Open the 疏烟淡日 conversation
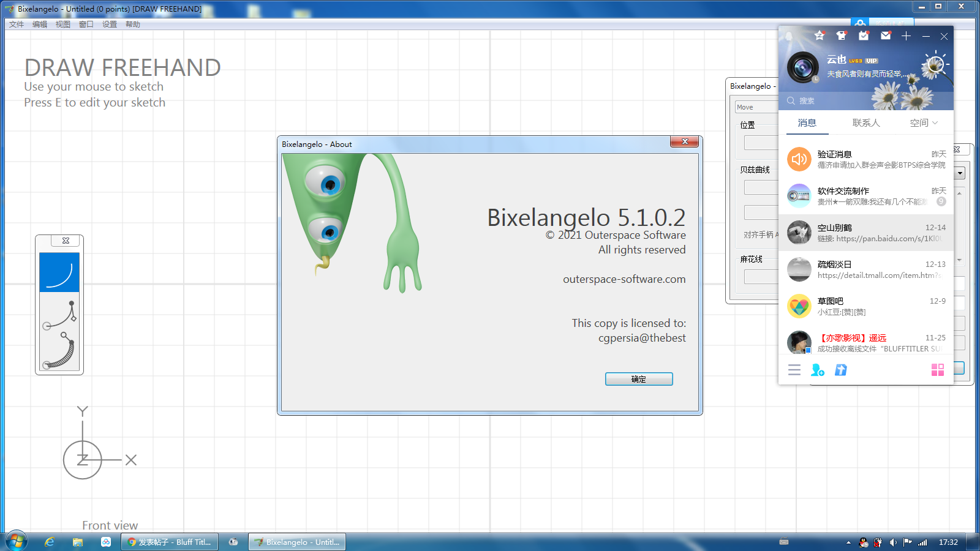 click(866, 269)
